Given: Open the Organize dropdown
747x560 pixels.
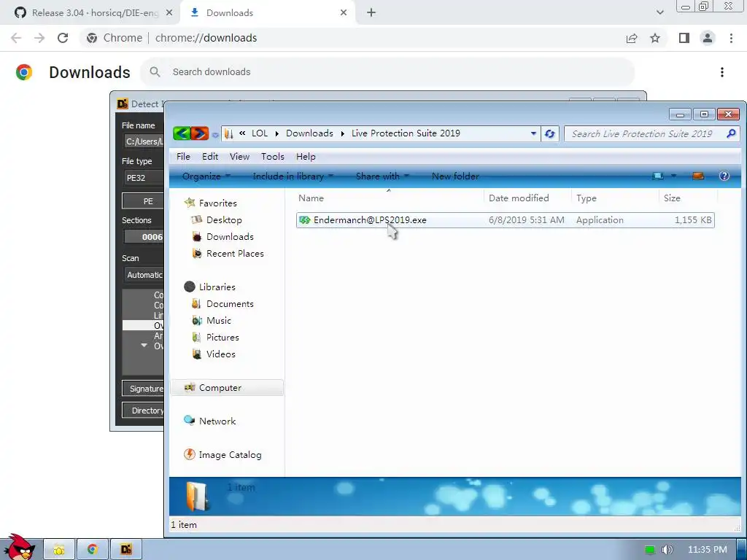Looking at the screenshot, I should [x=206, y=176].
